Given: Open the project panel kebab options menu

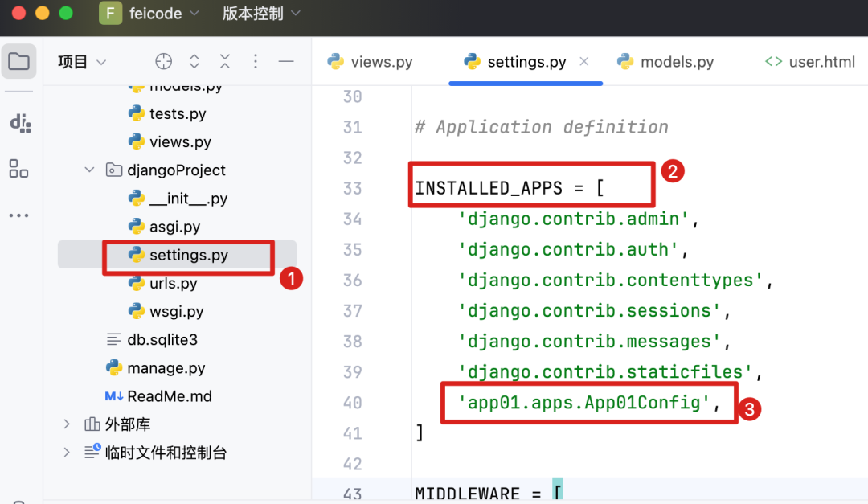Looking at the screenshot, I should click(x=256, y=60).
